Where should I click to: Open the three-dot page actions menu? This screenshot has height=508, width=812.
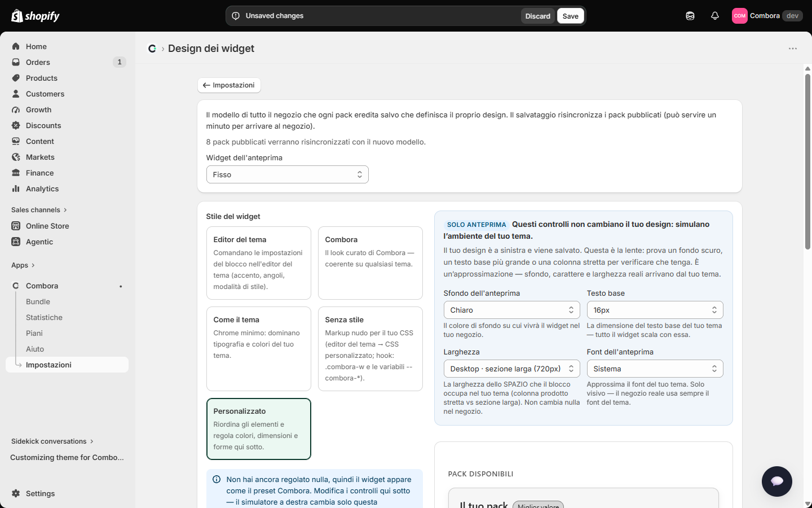pos(793,49)
